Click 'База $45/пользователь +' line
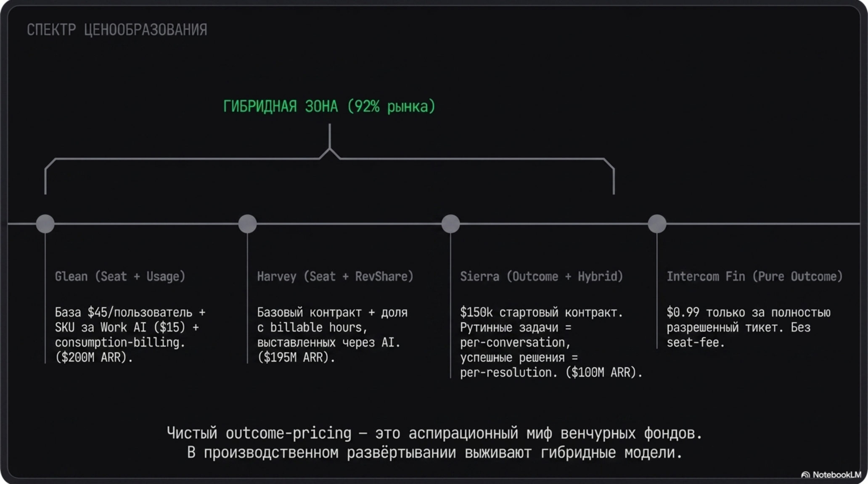The image size is (868, 484). click(x=130, y=313)
